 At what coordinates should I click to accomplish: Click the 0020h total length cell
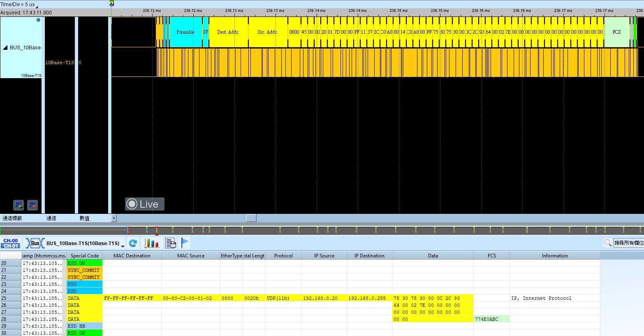[254, 298]
